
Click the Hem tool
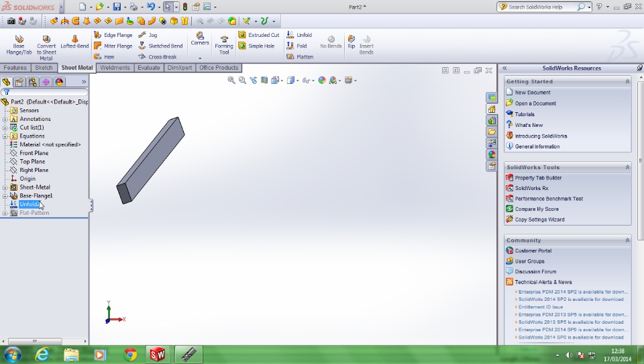105,57
